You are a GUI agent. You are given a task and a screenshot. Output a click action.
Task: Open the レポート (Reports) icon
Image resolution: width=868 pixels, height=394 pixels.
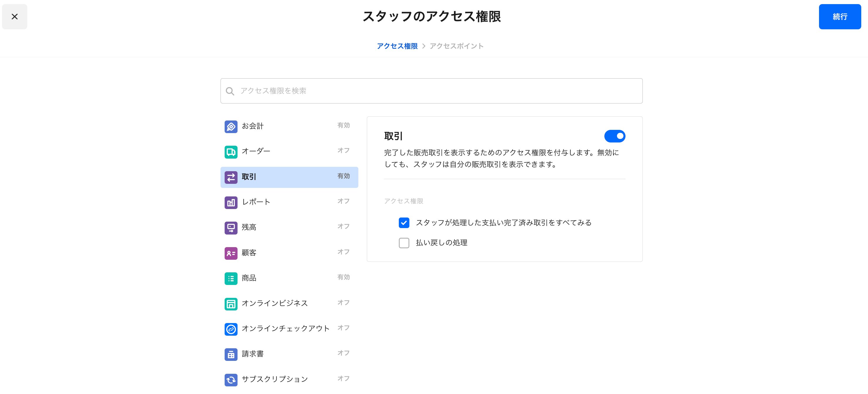click(x=231, y=202)
